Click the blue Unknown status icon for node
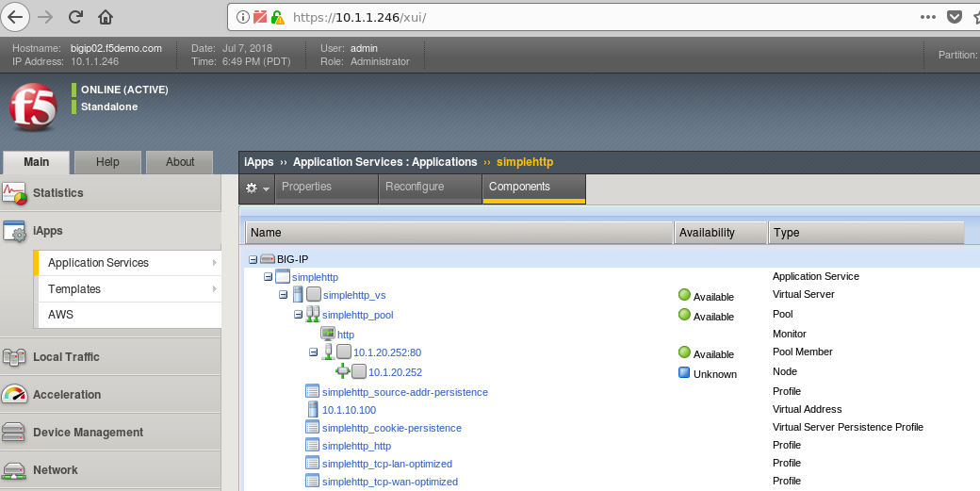Image resolution: width=980 pixels, height=491 pixels. pyautogui.click(x=684, y=373)
